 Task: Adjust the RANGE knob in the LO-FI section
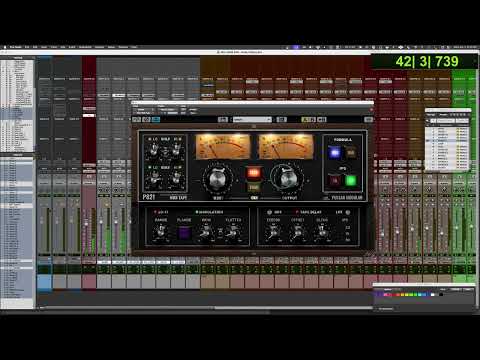point(161,231)
